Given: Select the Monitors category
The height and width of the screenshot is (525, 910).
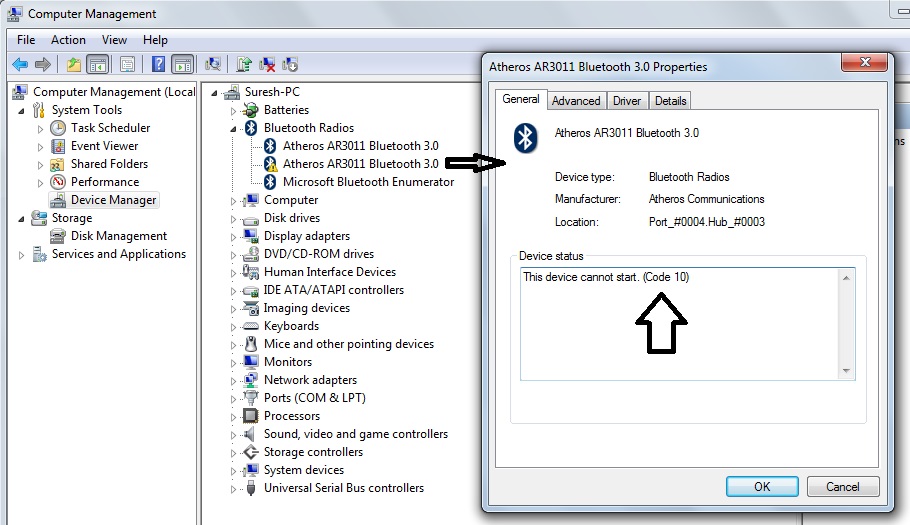Looking at the screenshot, I should 288,361.
